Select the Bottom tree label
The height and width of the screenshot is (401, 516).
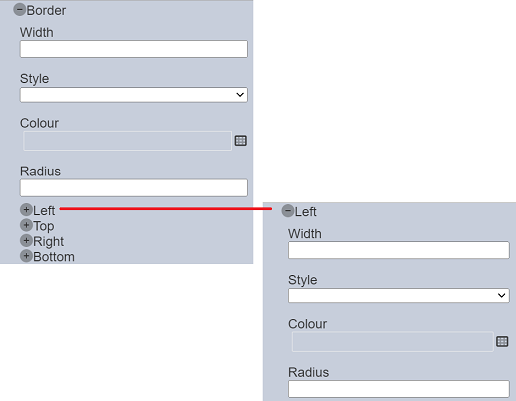[54, 257]
